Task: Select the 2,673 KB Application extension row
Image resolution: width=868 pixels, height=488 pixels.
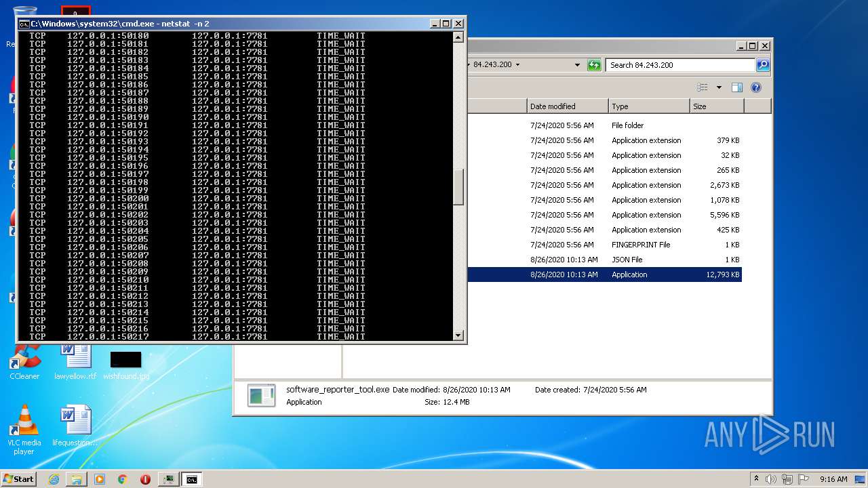Action: point(604,185)
